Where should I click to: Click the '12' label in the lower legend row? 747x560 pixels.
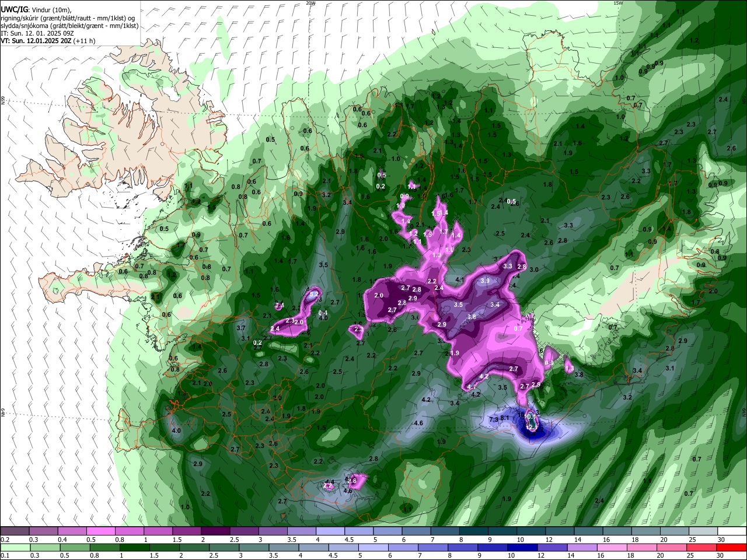[x=540, y=555]
